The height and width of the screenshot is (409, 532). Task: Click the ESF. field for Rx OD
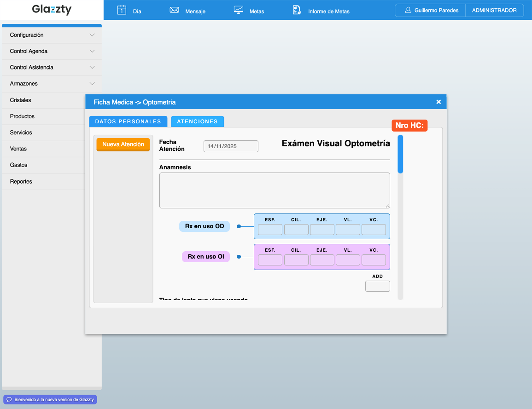point(270,230)
